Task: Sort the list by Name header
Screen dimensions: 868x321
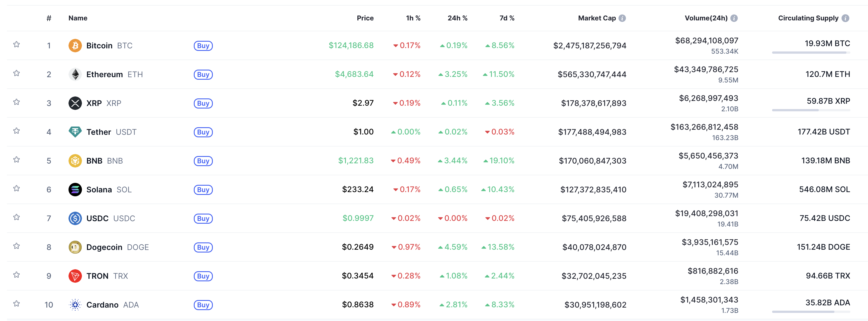Action: pos(78,18)
